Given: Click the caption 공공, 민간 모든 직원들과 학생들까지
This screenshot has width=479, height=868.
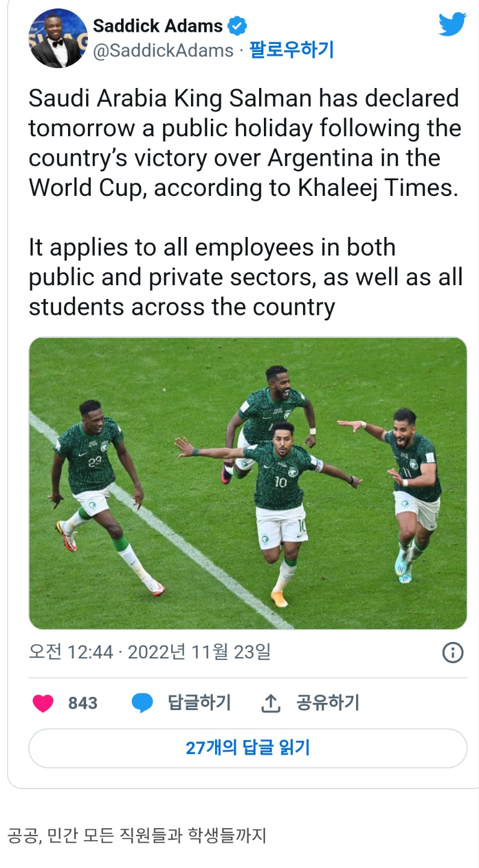Looking at the screenshot, I should [x=137, y=835].
